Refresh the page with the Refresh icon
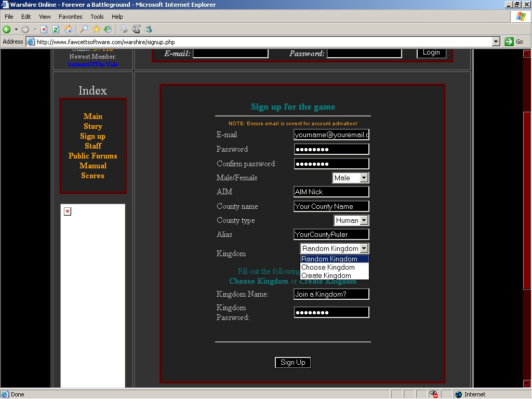The height and width of the screenshot is (399, 532). click(x=56, y=30)
